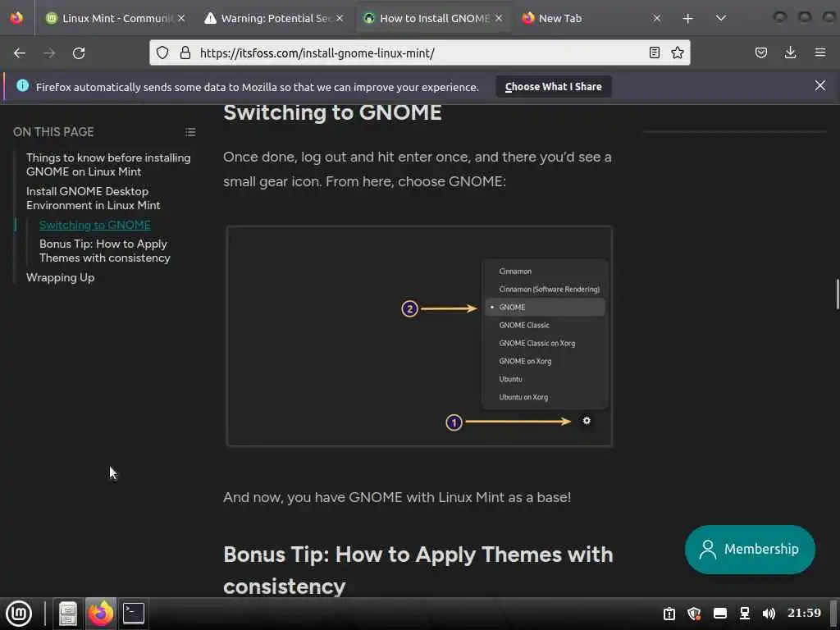Open the GNOME session chooser screenshot
The width and height of the screenshot is (840, 630).
click(419, 336)
